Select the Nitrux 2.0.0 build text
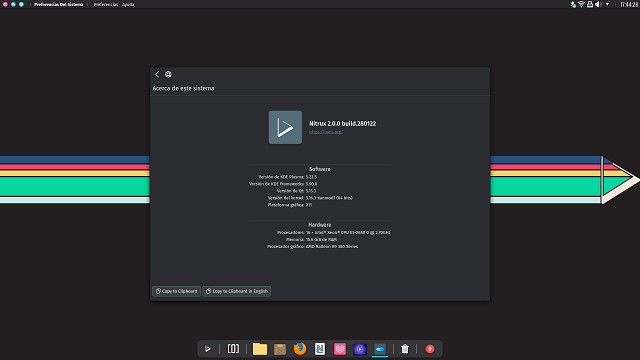The image size is (640, 360). pos(342,123)
